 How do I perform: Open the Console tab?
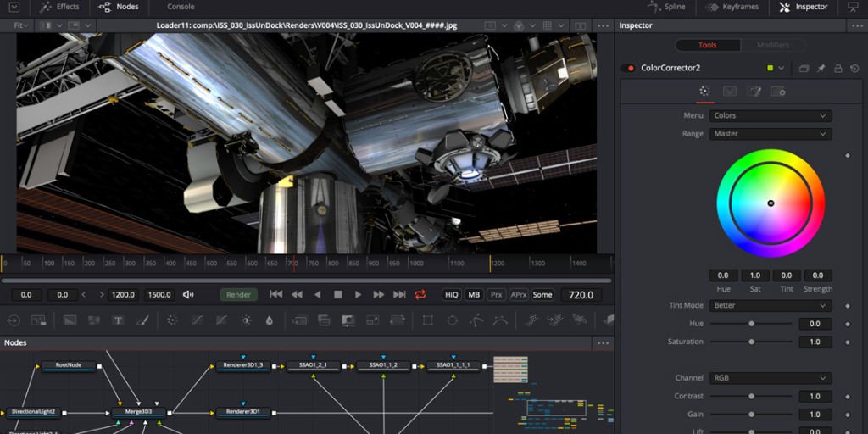click(181, 7)
